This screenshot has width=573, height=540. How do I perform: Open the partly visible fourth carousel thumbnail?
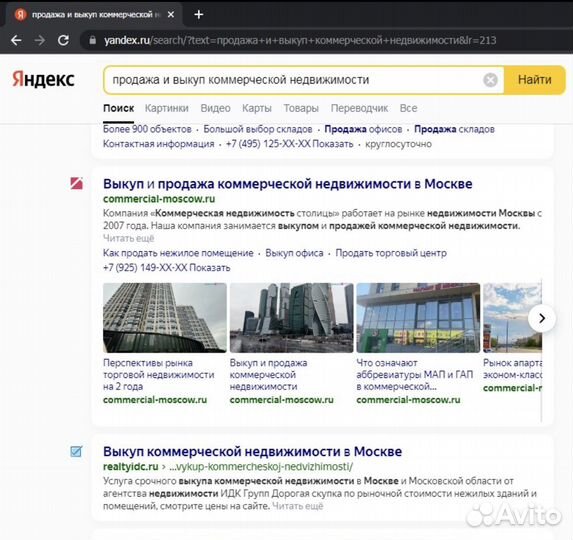(512, 317)
